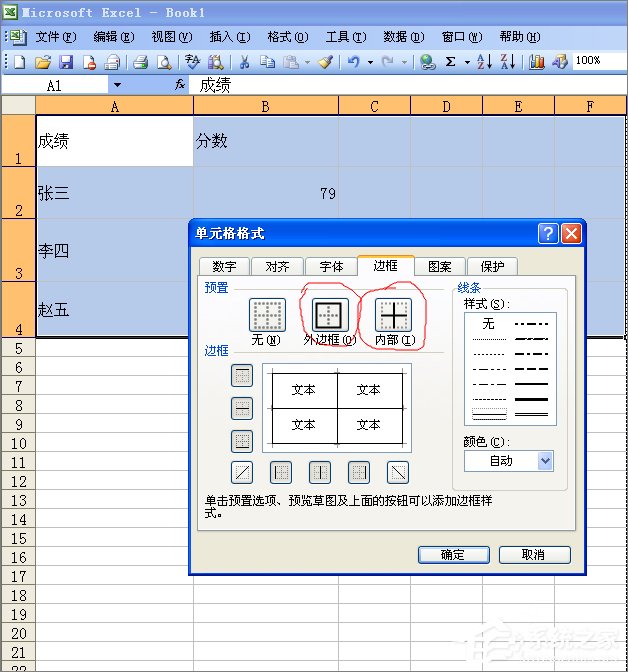Toggle the inside vertical border button
Screen dimensions: 628x672
pos(320,472)
